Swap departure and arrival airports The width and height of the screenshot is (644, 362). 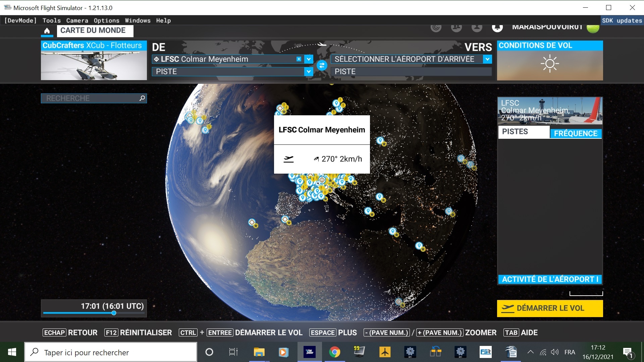(x=322, y=65)
